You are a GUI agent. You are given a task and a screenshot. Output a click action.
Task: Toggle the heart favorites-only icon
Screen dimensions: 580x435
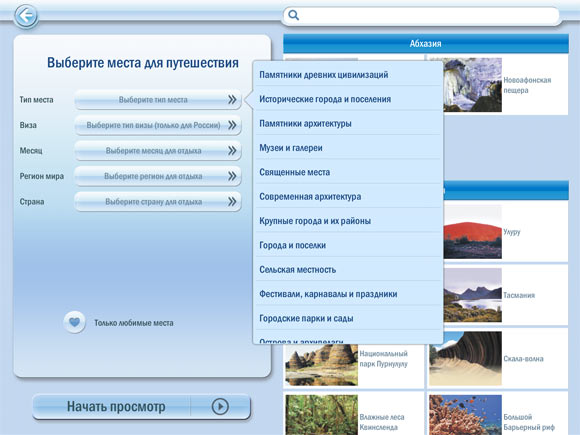[74, 322]
